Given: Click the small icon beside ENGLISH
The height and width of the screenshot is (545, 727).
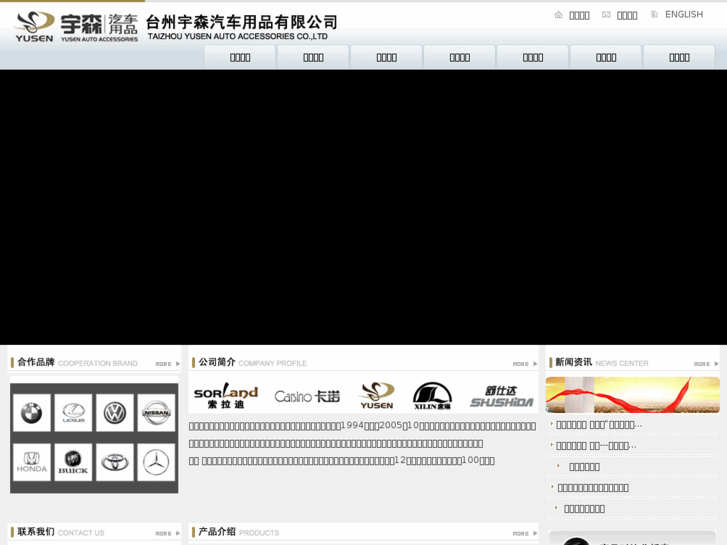Looking at the screenshot, I should point(654,14).
